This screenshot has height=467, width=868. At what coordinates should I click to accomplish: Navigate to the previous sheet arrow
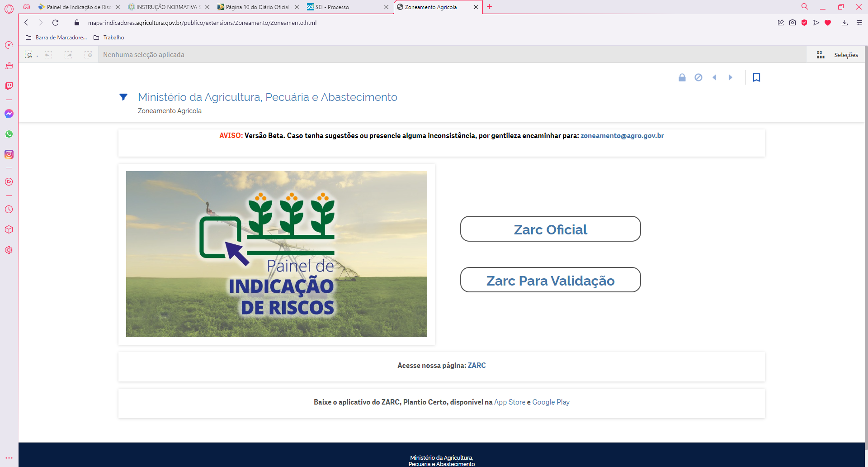pos(714,77)
